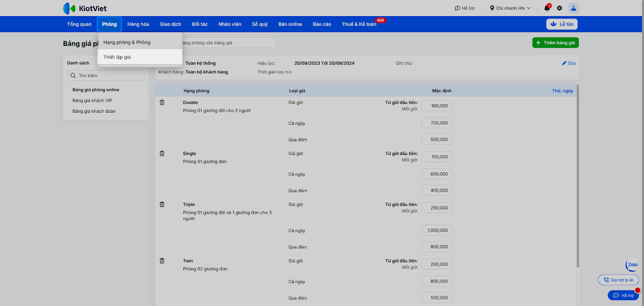
Task: Open the Báo cáo menu tab
Action: pos(322,24)
